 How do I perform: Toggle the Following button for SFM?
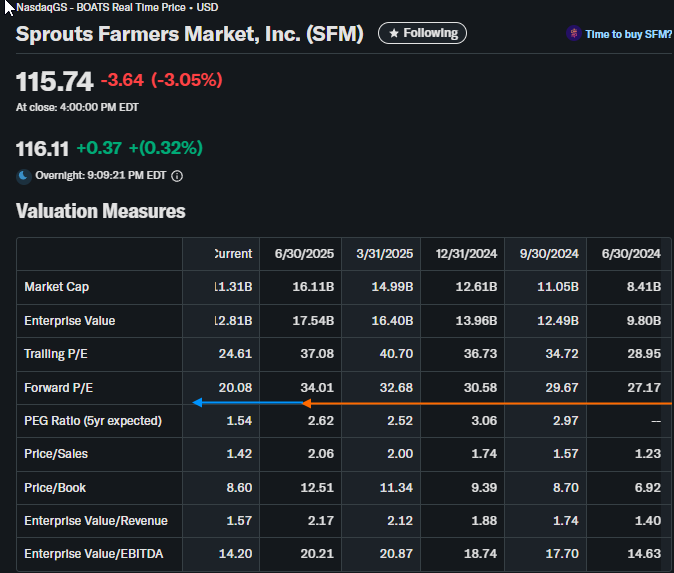pyautogui.click(x=422, y=33)
